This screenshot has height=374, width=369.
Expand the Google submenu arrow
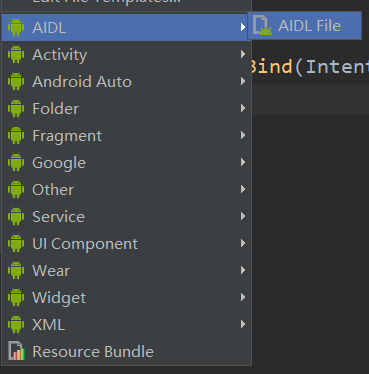click(x=243, y=162)
